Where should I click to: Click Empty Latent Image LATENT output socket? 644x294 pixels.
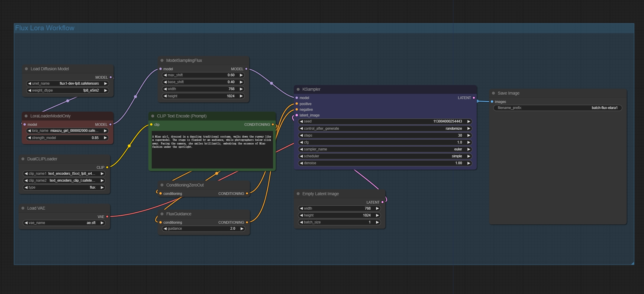[x=382, y=202]
